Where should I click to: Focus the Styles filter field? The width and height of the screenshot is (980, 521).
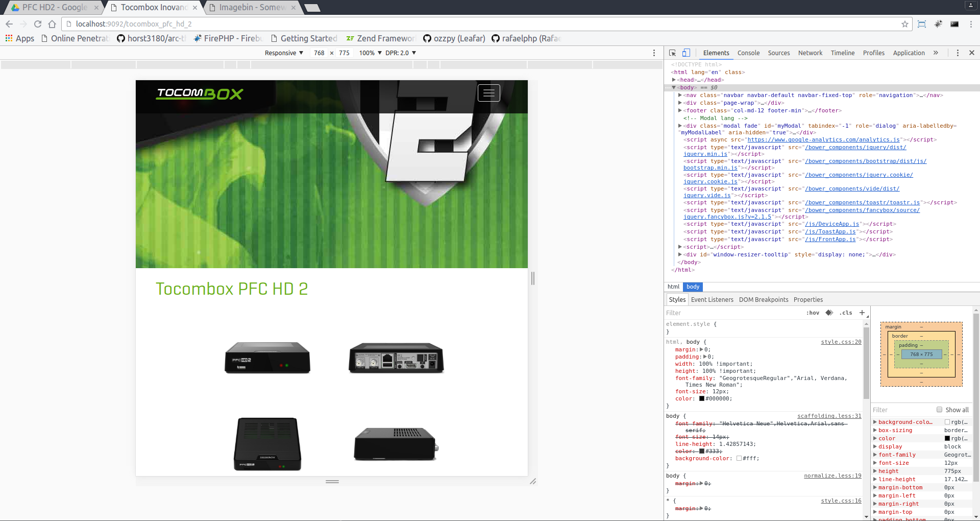733,313
